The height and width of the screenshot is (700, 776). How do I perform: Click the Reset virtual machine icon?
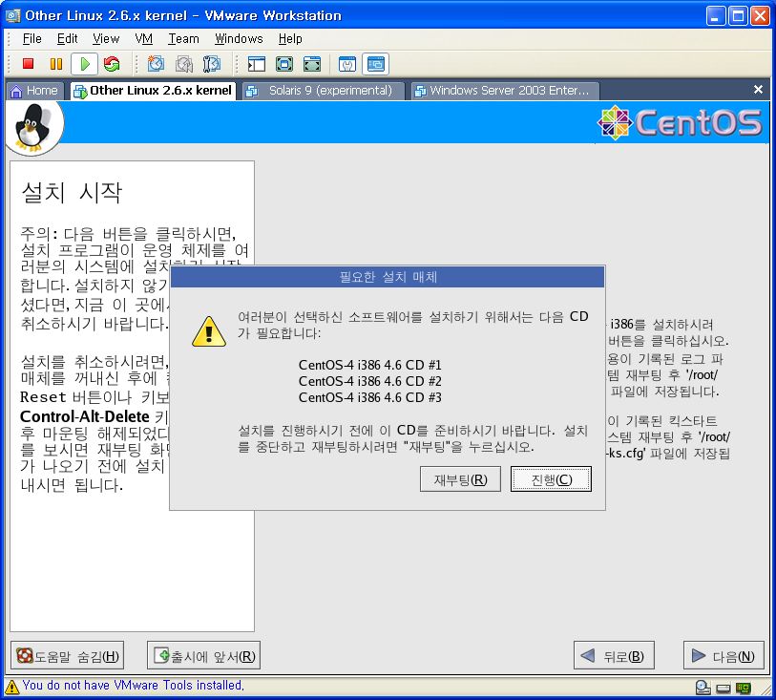pyautogui.click(x=112, y=64)
